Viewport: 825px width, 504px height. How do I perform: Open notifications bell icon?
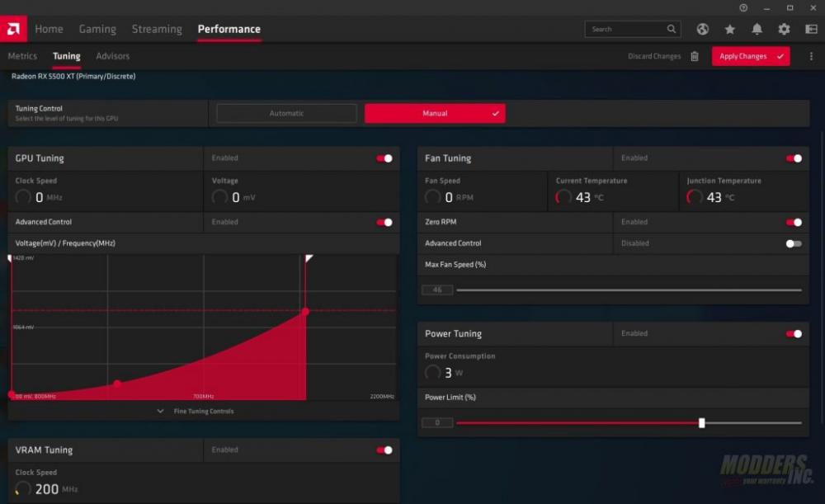757,29
